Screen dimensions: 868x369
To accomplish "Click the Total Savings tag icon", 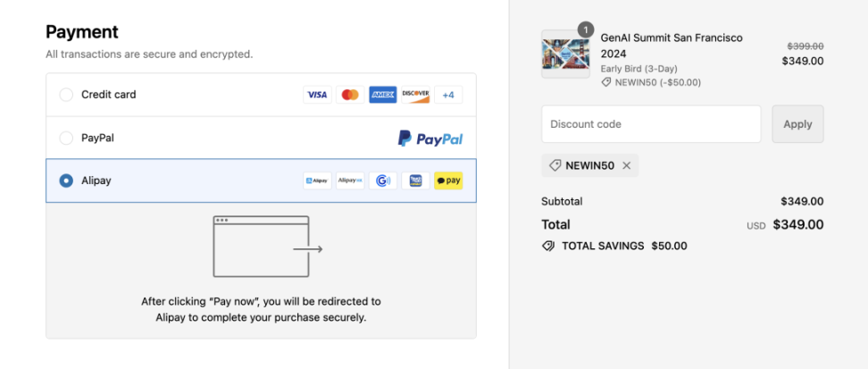I will click(548, 246).
